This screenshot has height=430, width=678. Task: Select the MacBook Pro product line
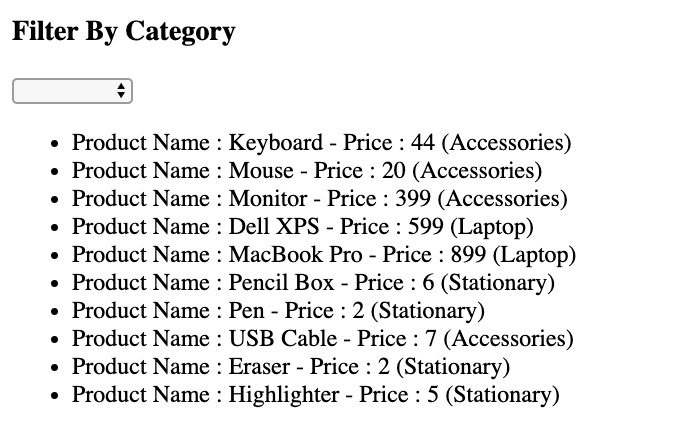pos(324,255)
